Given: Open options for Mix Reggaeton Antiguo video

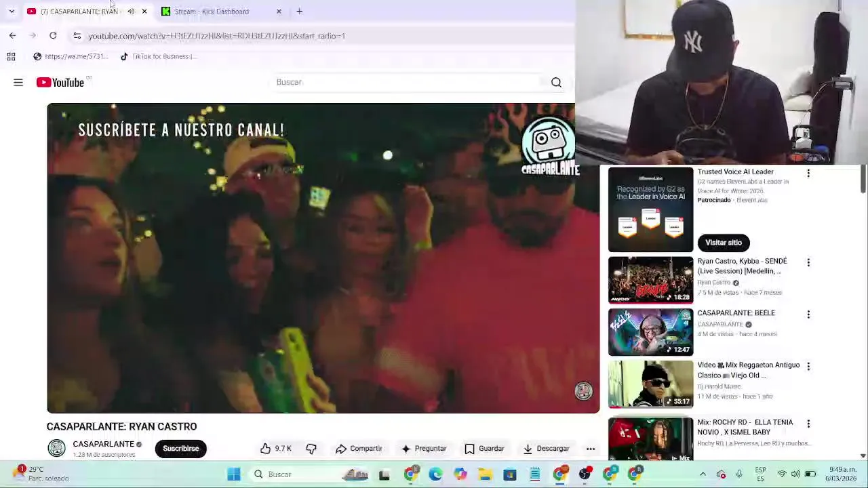Looking at the screenshot, I should coord(808,367).
